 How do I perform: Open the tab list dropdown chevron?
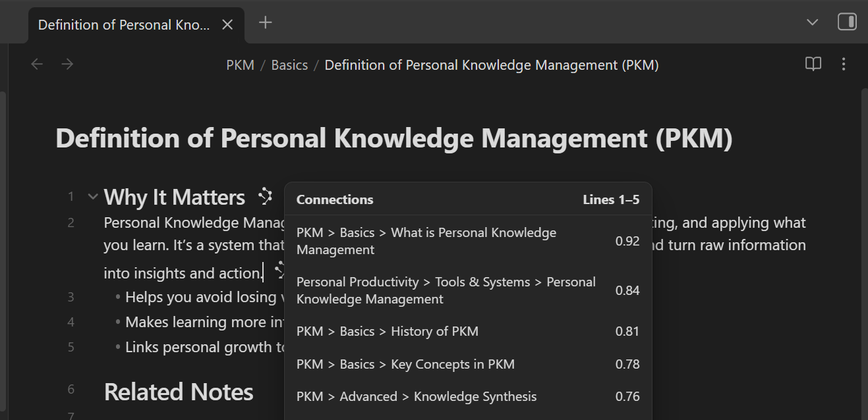(813, 22)
